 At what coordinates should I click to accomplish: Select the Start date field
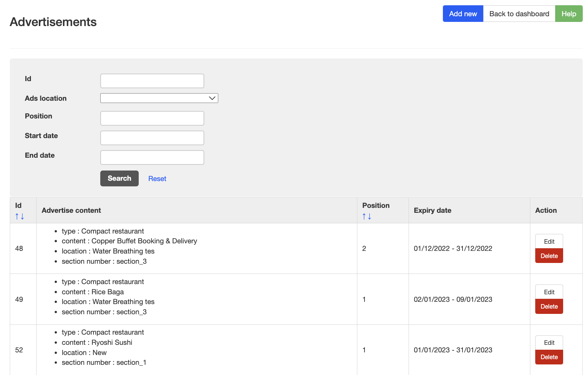point(152,138)
